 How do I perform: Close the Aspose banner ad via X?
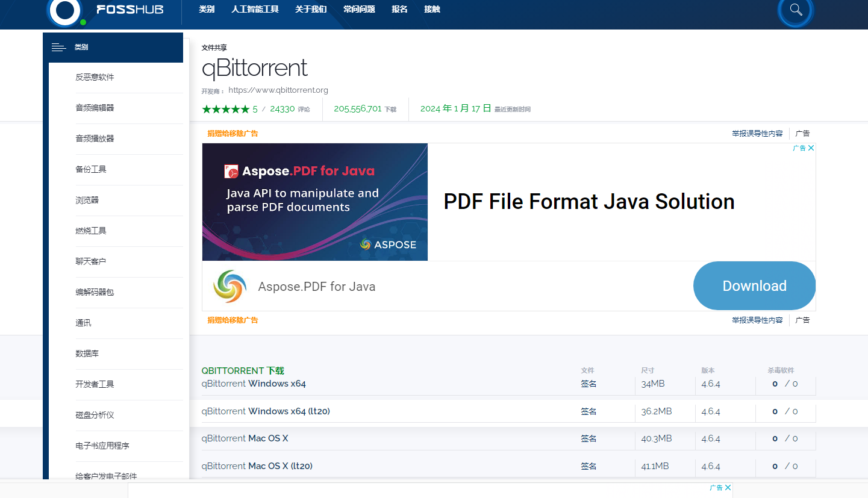[x=811, y=148]
